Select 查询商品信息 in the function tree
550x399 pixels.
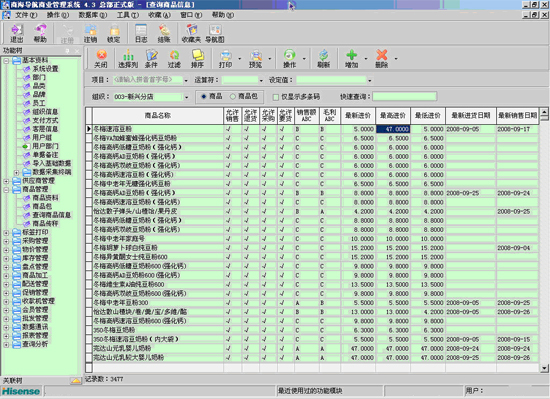coord(52,215)
